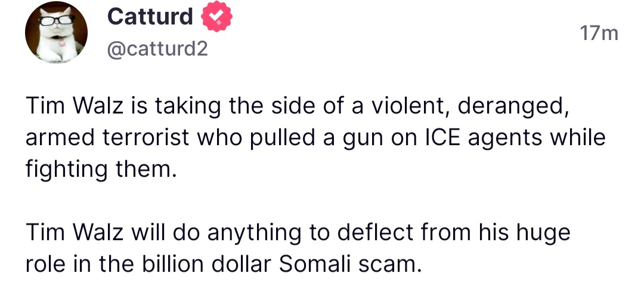Open the Catturd display name

tap(150, 17)
